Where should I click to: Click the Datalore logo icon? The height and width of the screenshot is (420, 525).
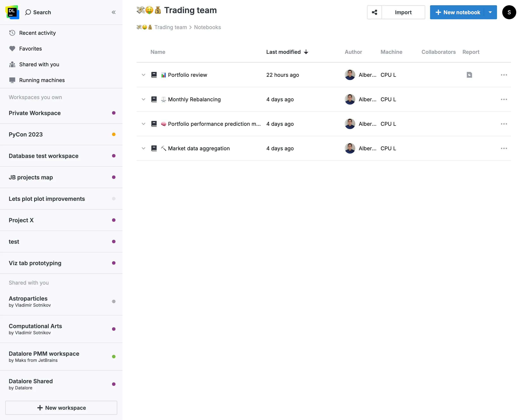pyautogui.click(x=12, y=12)
